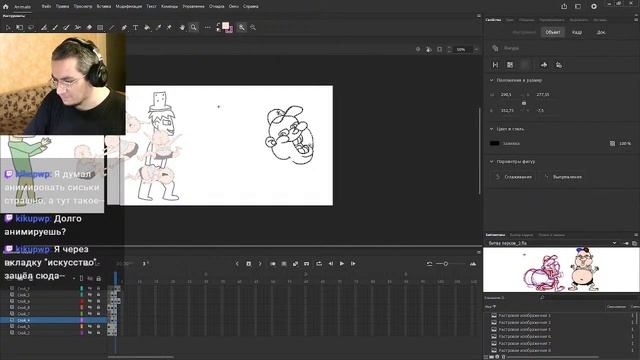The height and width of the screenshot is (360, 640).
Task: Switch to the Кадр properties tab
Action: [577, 32]
